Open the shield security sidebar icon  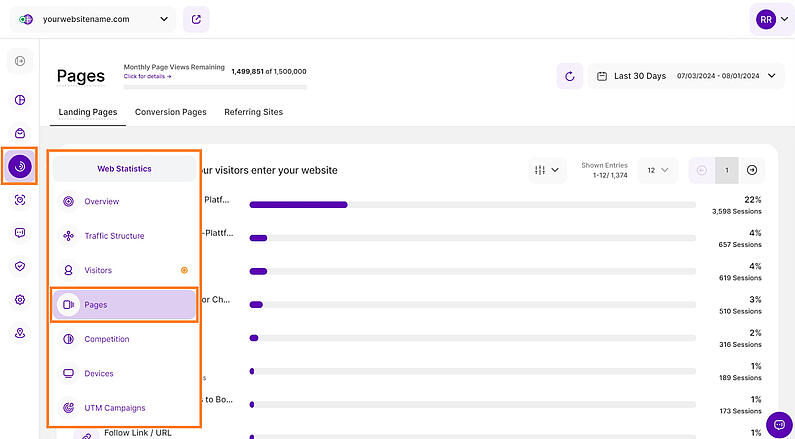[20, 266]
